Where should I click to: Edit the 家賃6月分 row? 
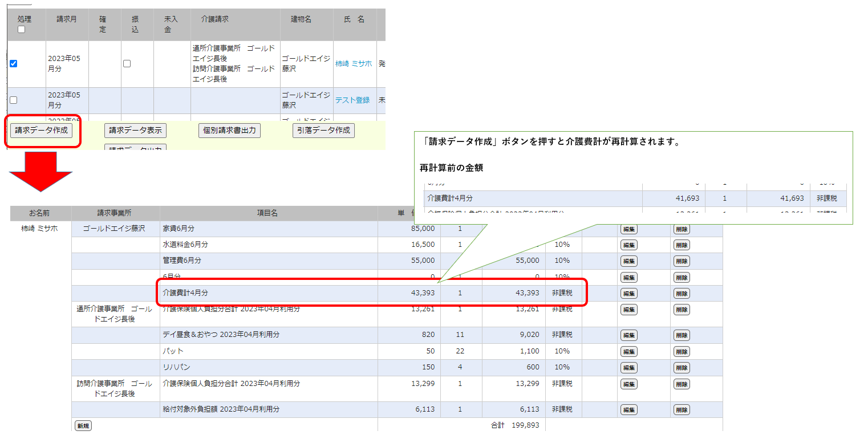pyautogui.click(x=628, y=229)
